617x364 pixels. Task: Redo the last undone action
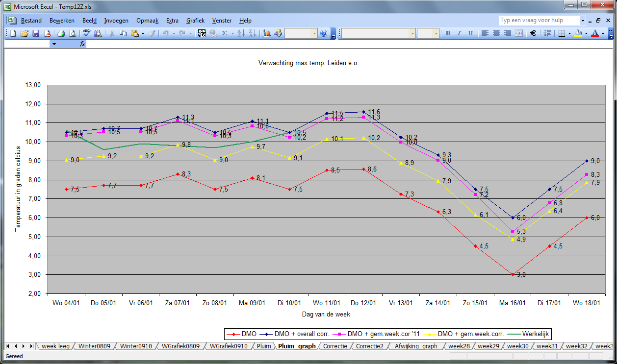182,33
